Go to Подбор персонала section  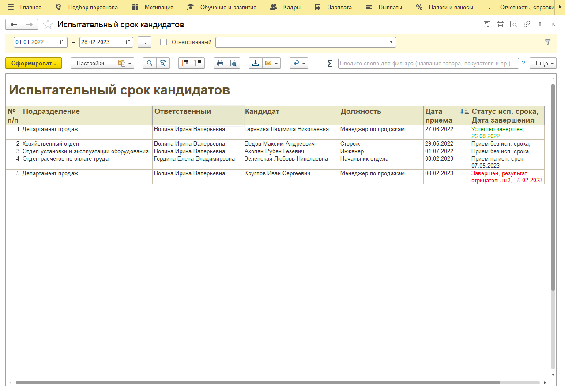(x=93, y=8)
